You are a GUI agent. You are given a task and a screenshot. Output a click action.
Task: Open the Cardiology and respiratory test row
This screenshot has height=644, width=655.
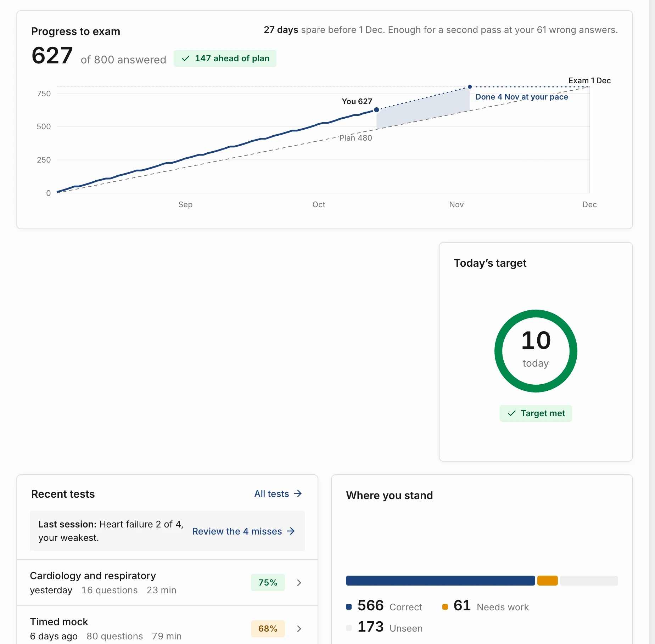click(x=167, y=583)
